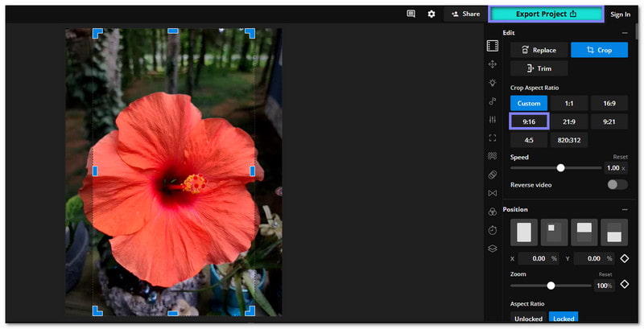Click the Export Project button
Image resolution: width=644 pixels, height=329 pixels.
pyautogui.click(x=547, y=14)
